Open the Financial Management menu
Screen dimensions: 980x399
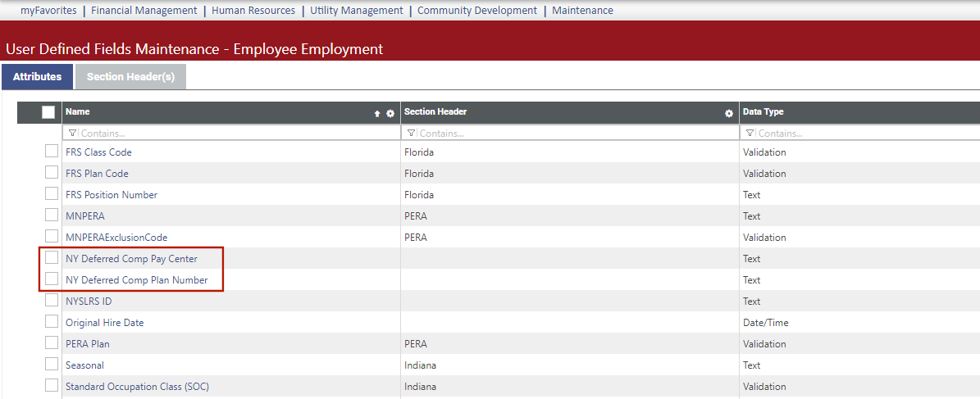tap(144, 11)
